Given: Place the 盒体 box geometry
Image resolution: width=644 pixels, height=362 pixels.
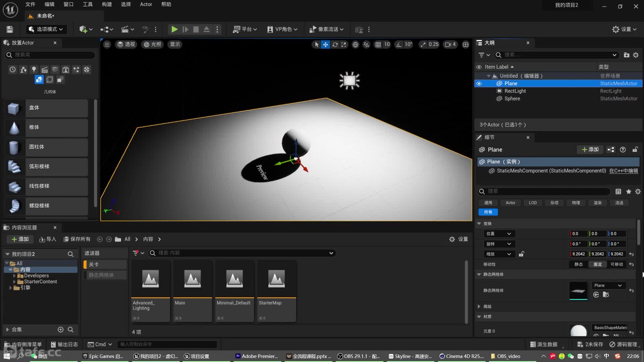Looking at the screenshot, I should (x=46, y=108).
